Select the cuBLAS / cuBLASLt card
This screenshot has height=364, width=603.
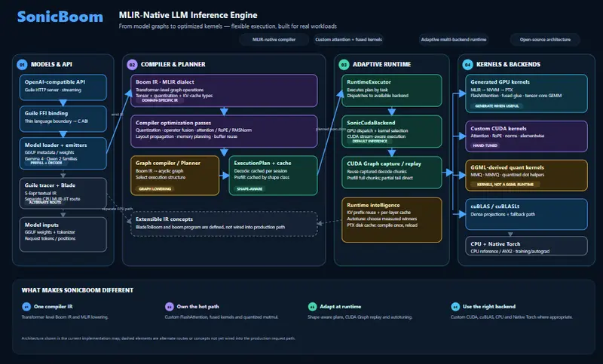click(526, 214)
